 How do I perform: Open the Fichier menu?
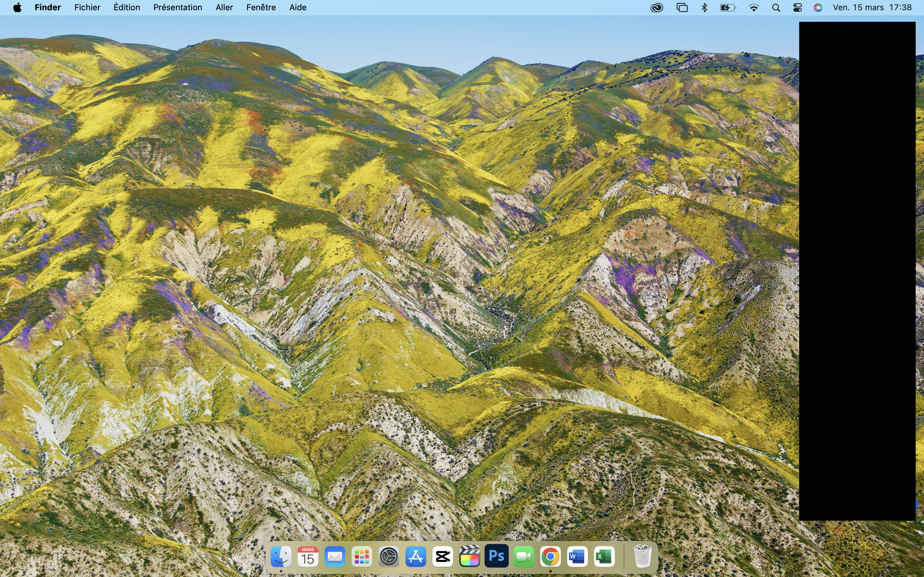point(87,8)
